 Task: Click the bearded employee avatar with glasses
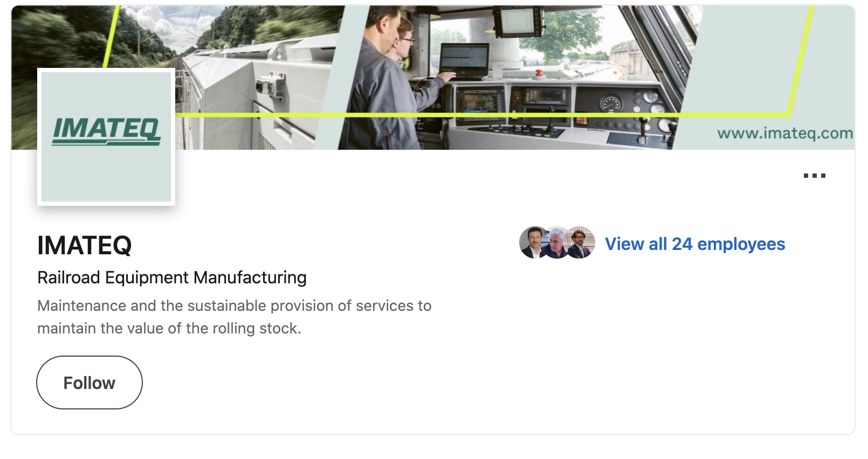coord(581,242)
